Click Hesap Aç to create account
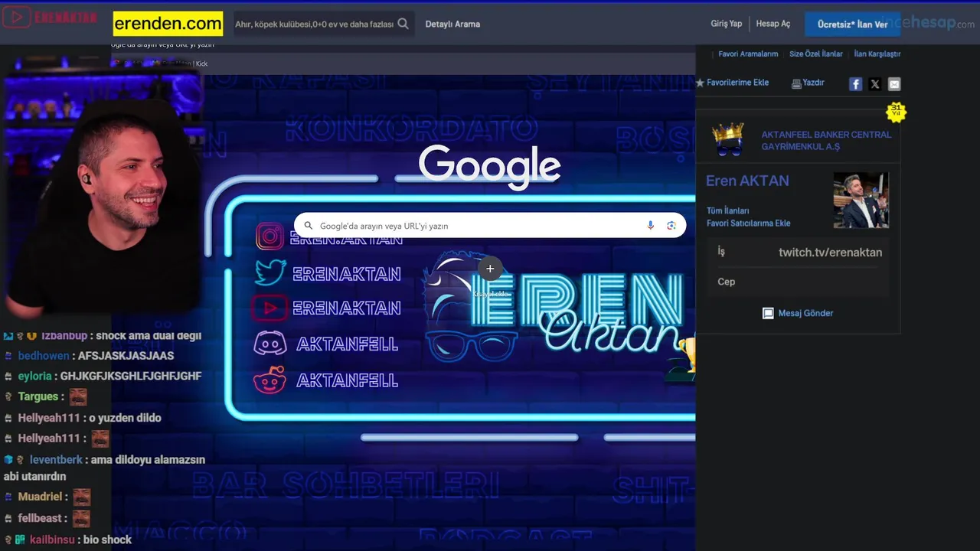Image resolution: width=980 pixels, height=551 pixels. [x=773, y=24]
